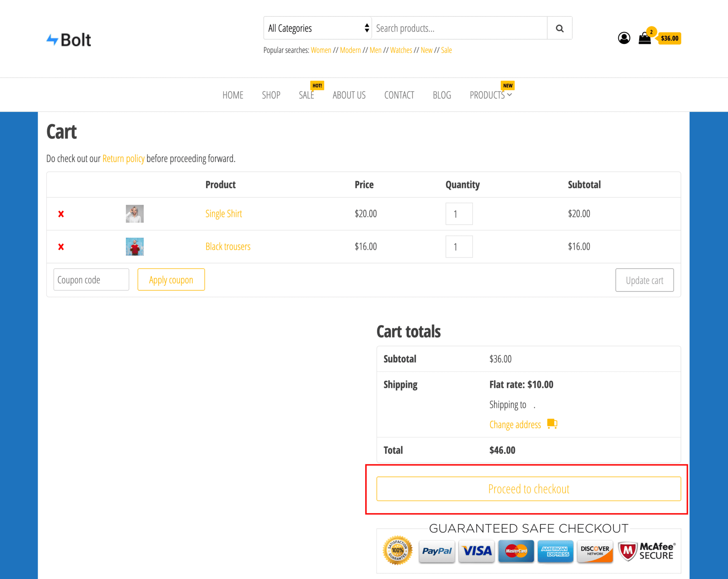Click the Single Shirt product thumbnail
Viewport: 728px width, 579px height.
click(x=134, y=214)
